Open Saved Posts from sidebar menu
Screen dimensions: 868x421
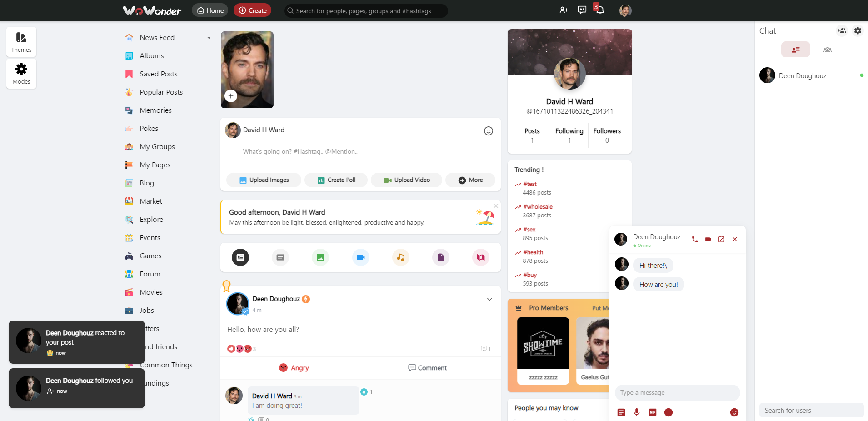pos(158,74)
